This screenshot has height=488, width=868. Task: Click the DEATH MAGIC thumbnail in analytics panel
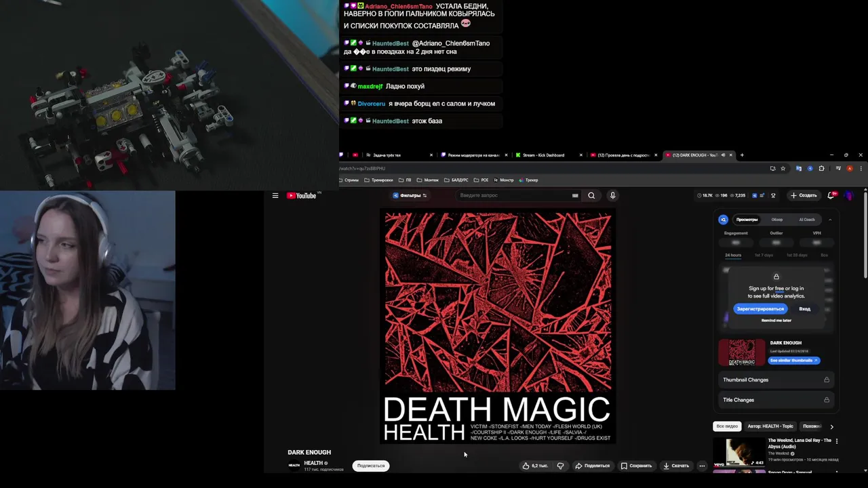(742, 352)
